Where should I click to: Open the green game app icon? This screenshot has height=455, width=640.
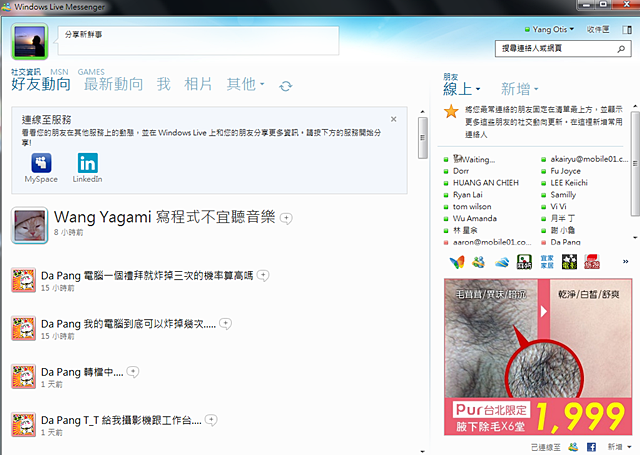pos(524,262)
